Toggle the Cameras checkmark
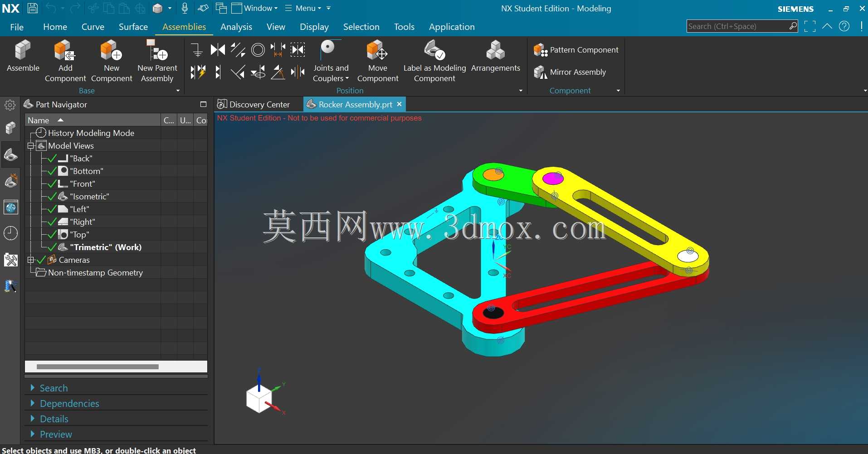 point(41,260)
